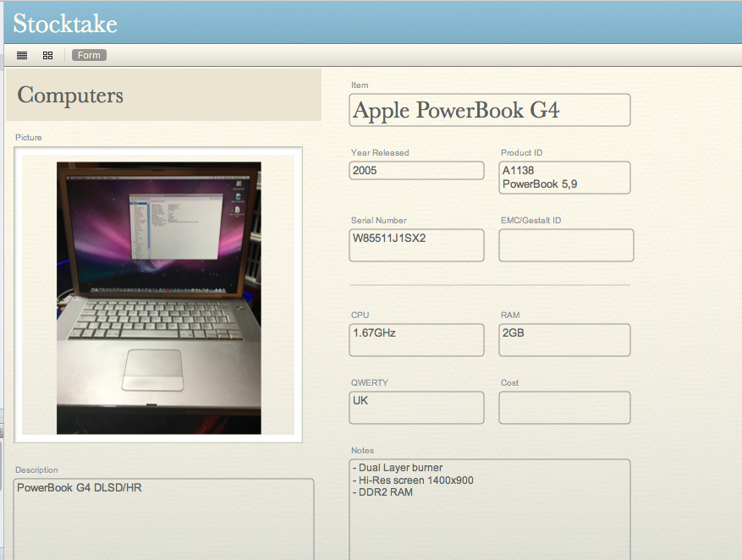
Task: Click the Notes text area
Action: [489, 509]
